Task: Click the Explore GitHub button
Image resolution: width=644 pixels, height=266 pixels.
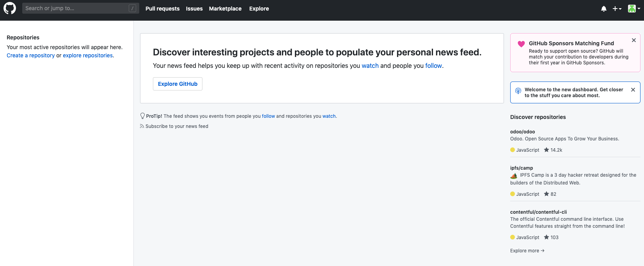Action: (177, 84)
